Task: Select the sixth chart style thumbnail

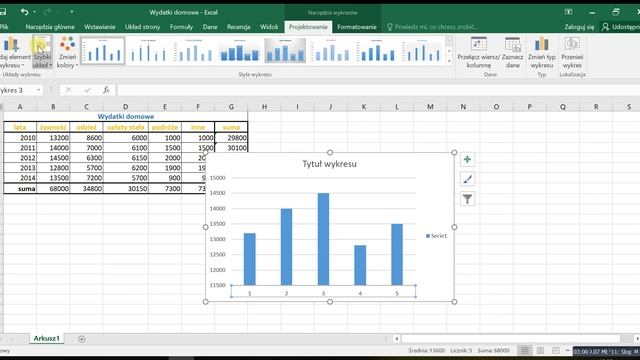Action: [x=331, y=51]
